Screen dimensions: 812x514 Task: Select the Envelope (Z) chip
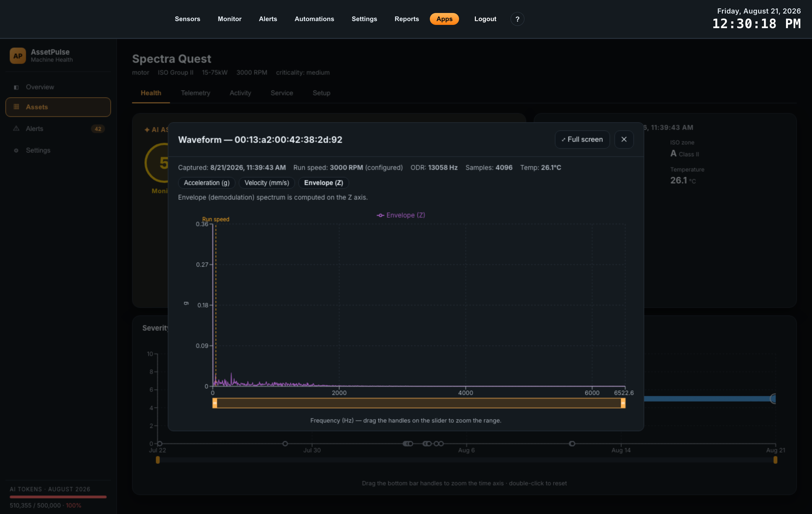pyautogui.click(x=323, y=183)
